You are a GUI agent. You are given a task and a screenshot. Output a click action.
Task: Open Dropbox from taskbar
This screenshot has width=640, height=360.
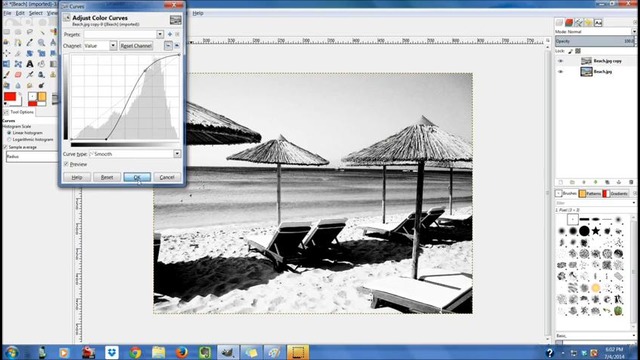112,352
